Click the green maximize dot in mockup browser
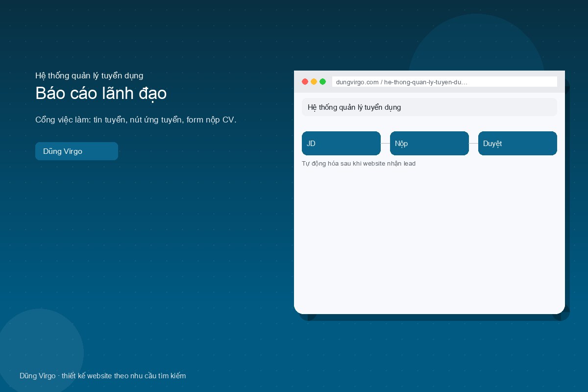The image size is (588, 392). 322,82
